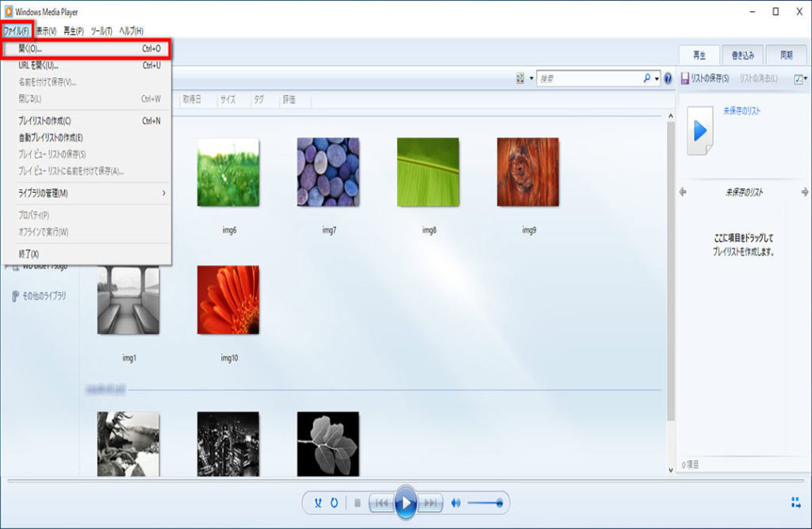The width and height of the screenshot is (812, 529).
Task: Switch to Now Playing mode icon
Action: coord(795,502)
